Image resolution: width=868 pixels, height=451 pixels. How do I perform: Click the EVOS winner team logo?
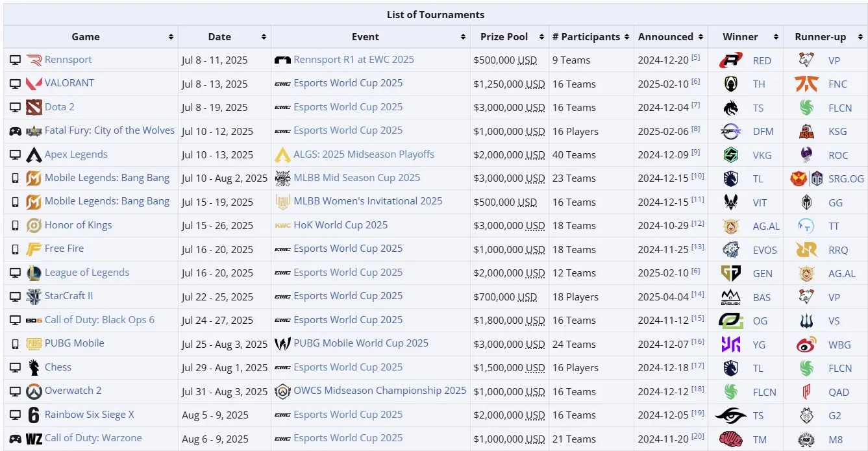coord(732,250)
